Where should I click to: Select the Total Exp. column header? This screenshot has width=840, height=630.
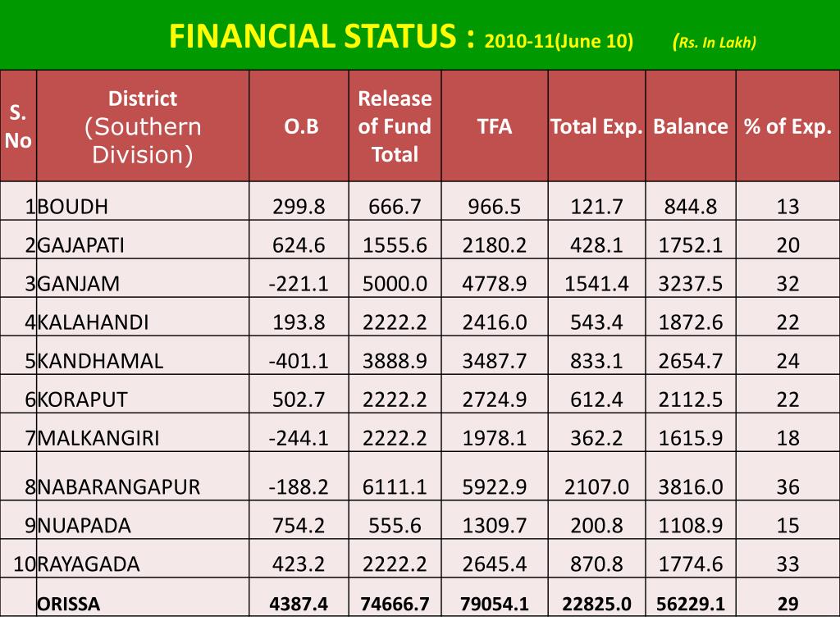(x=596, y=127)
